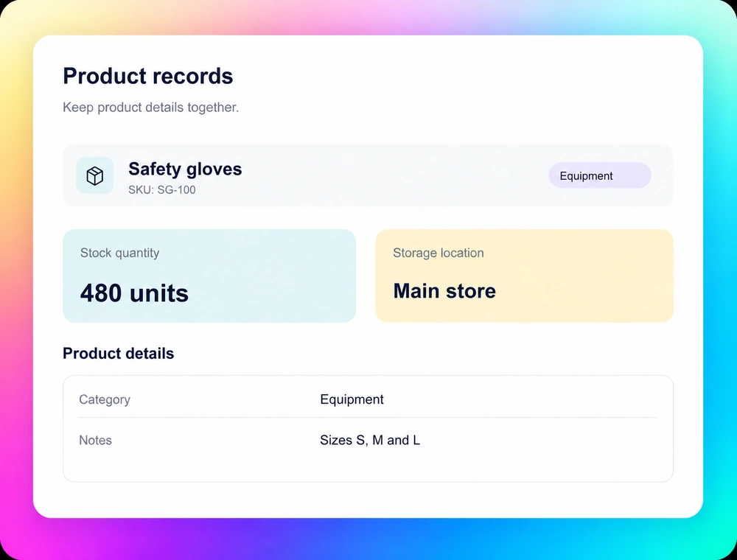Screen dimensions: 737x560
Task: Click the Equipment value in Category row
Action: tap(352, 399)
